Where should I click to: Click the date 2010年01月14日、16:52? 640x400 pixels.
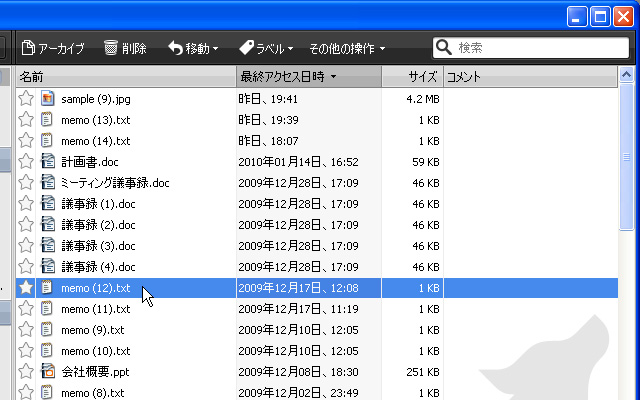coord(298,162)
